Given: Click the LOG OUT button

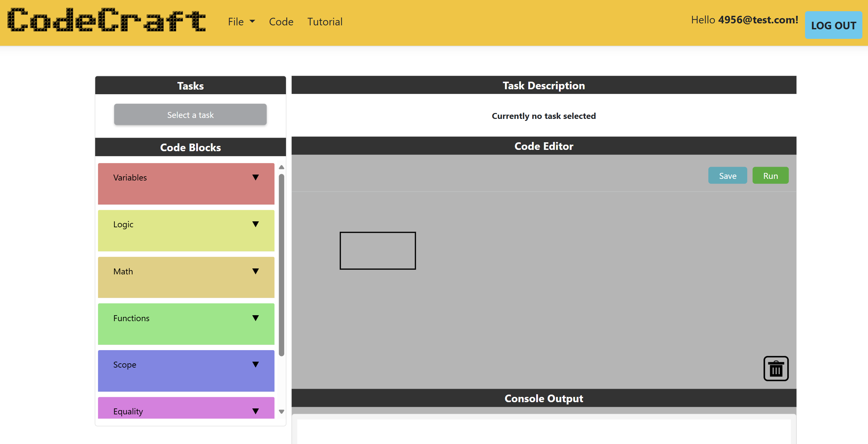Looking at the screenshot, I should click(833, 25).
